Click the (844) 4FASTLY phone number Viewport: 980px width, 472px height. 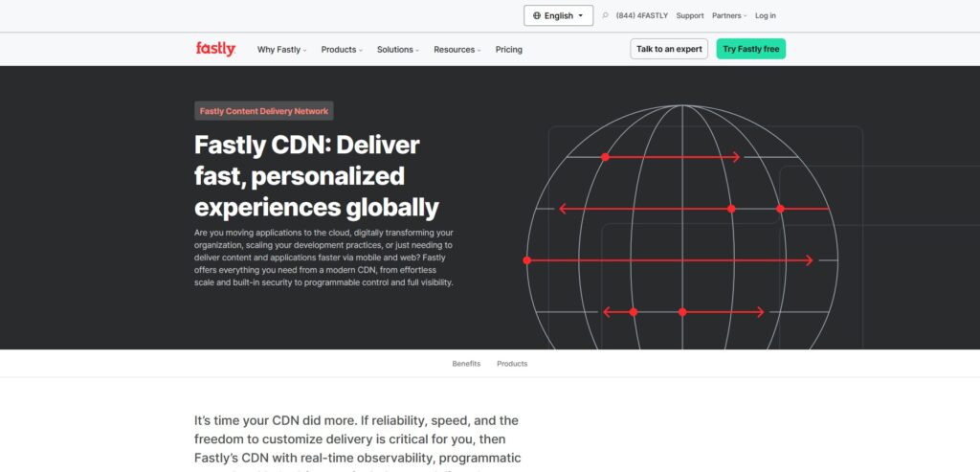click(x=642, y=15)
